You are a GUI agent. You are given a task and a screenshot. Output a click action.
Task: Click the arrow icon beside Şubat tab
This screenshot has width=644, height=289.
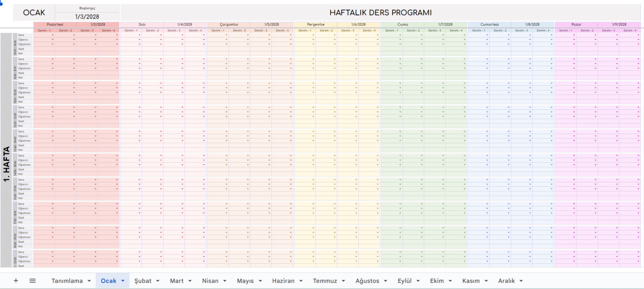pos(158,281)
